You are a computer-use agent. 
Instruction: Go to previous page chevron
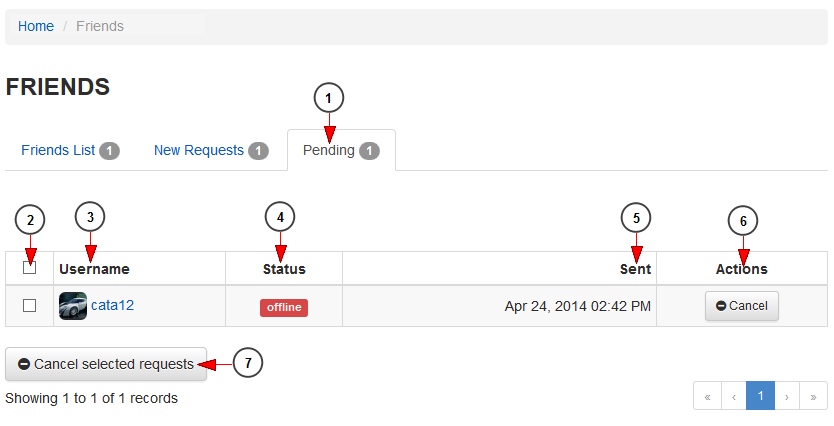point(734,396)
